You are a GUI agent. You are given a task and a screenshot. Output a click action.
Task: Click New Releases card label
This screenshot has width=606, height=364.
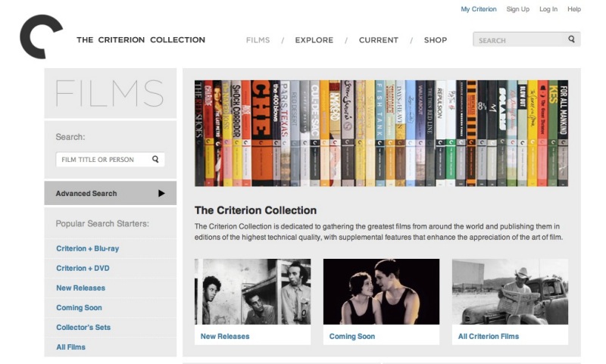[x=225, y=336]
